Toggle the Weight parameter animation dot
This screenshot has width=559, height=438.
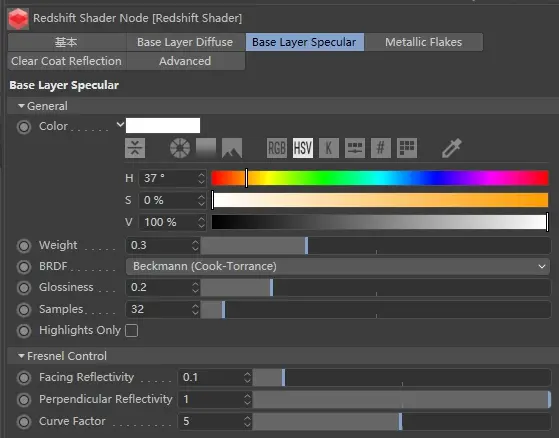24,246
